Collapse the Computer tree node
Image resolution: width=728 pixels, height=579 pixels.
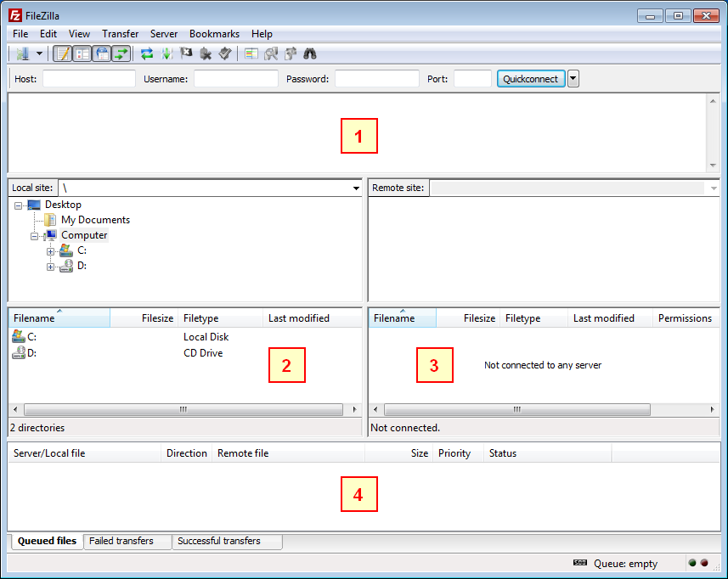click(x=34, y=236)
